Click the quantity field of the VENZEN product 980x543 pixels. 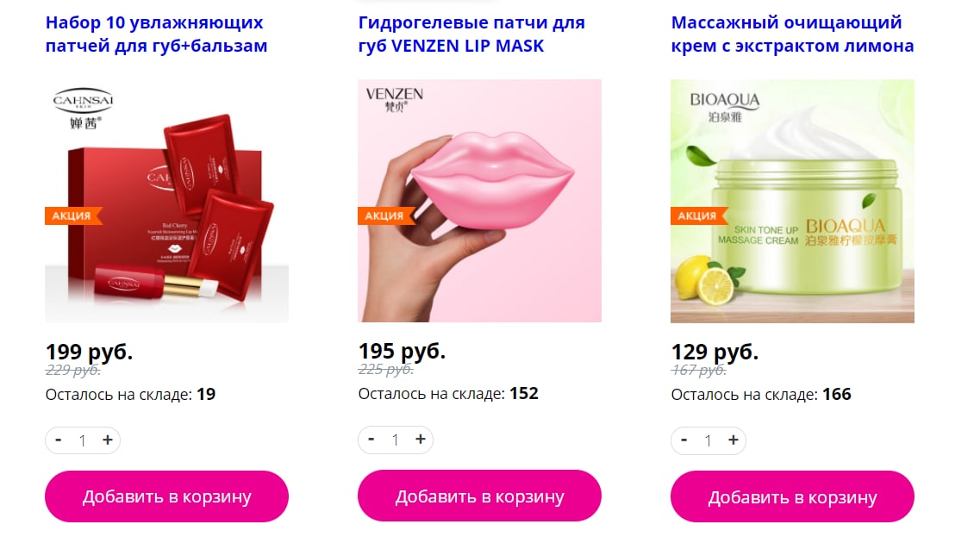pyautogui.click(x=395, y=440)
